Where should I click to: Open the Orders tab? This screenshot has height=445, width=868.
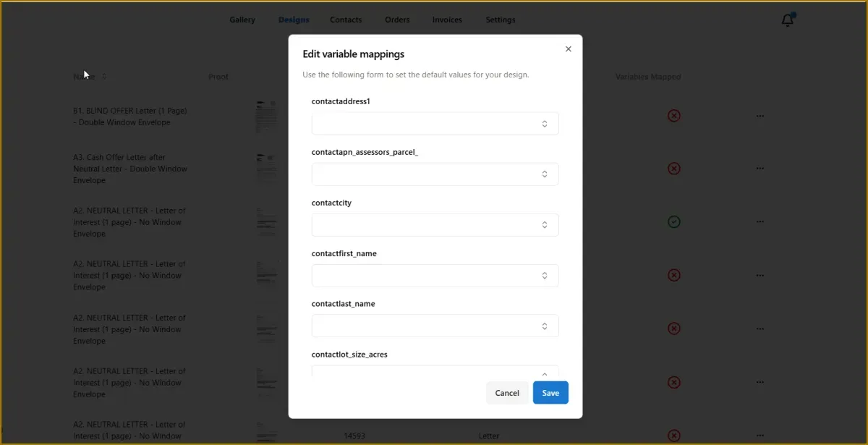click(397, 20)
